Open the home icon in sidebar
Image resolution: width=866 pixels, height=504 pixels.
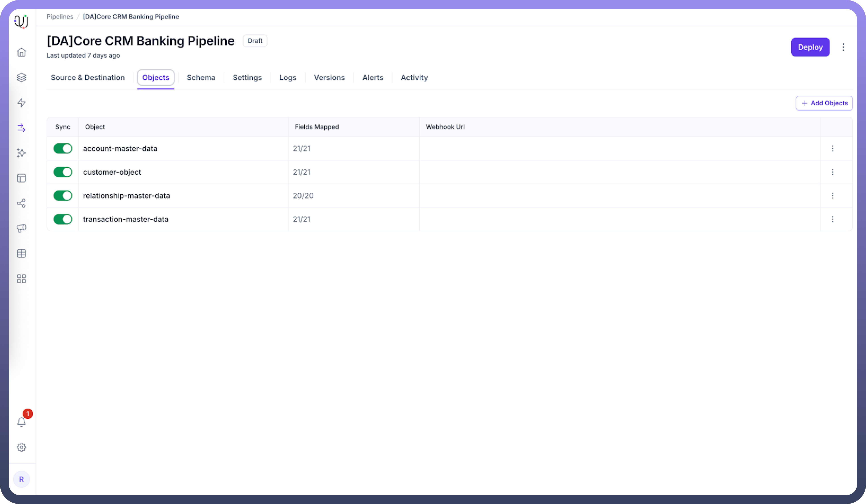(x=21, y=52)
